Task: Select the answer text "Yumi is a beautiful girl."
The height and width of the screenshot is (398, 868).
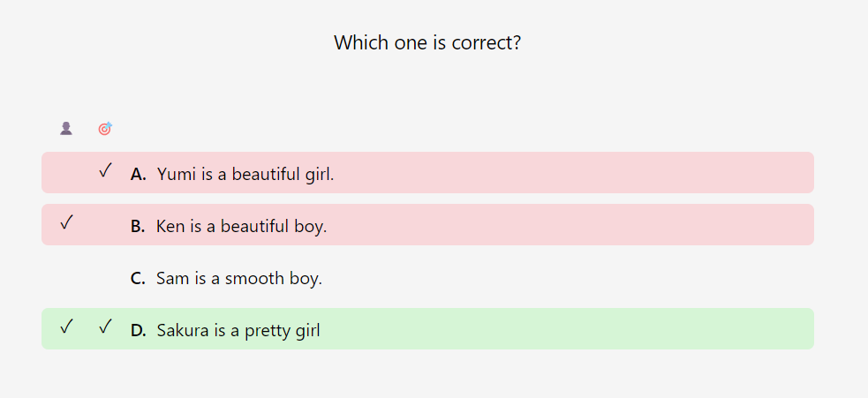Action: (x=245, y=174)
